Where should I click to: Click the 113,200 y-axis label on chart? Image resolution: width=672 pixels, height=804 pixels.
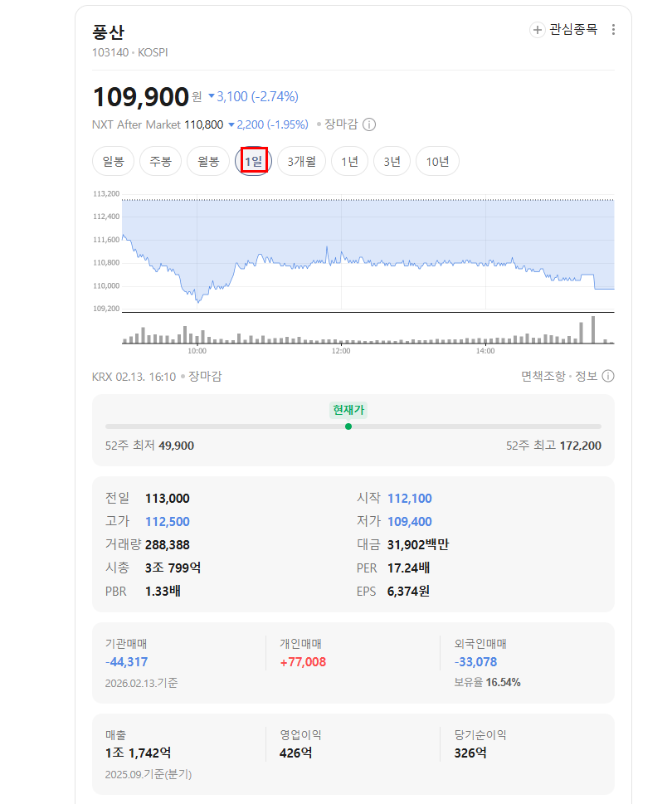(x=106, y=194)
